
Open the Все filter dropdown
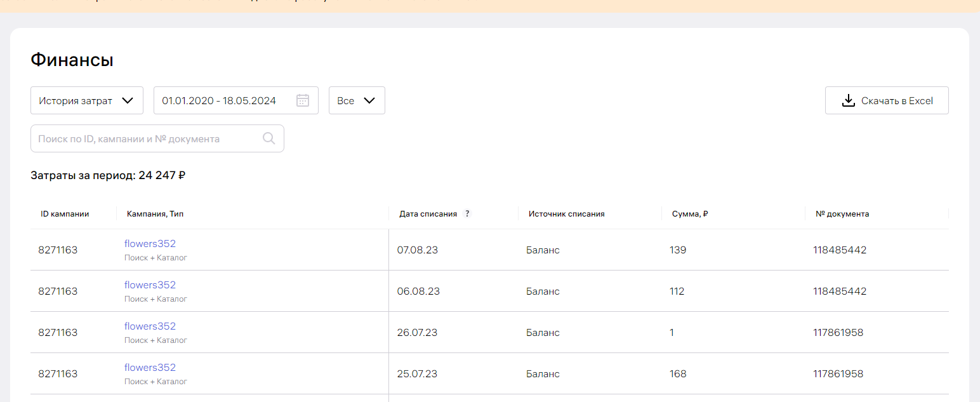356,100
